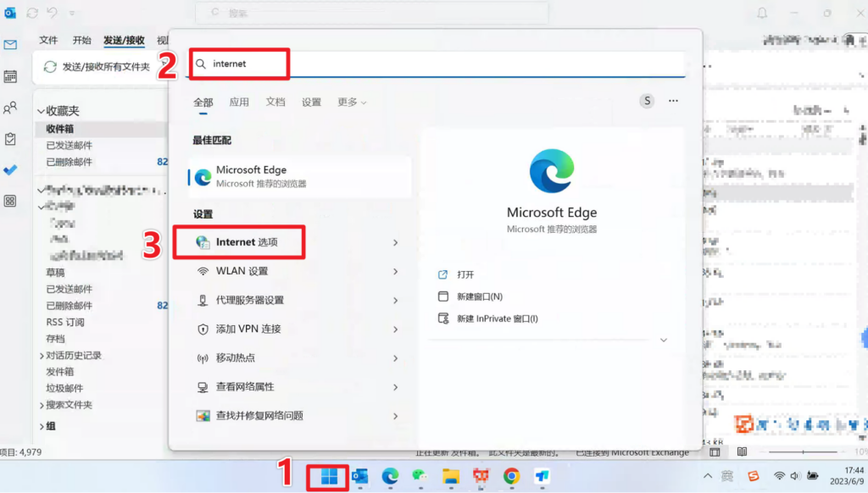Open the Windows Start button

click(329, 476)
